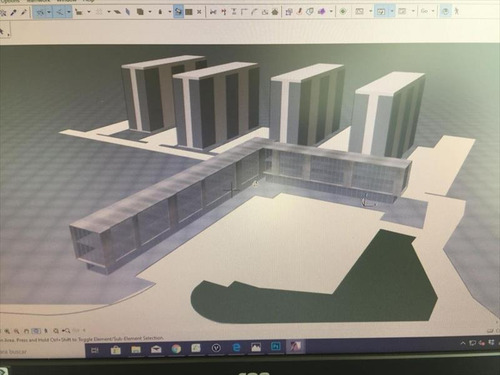Expand dropdown arrow next to Go button
The height and width of the screenshot is (375, 500).
pyautogui.click(x=433, y=11)
